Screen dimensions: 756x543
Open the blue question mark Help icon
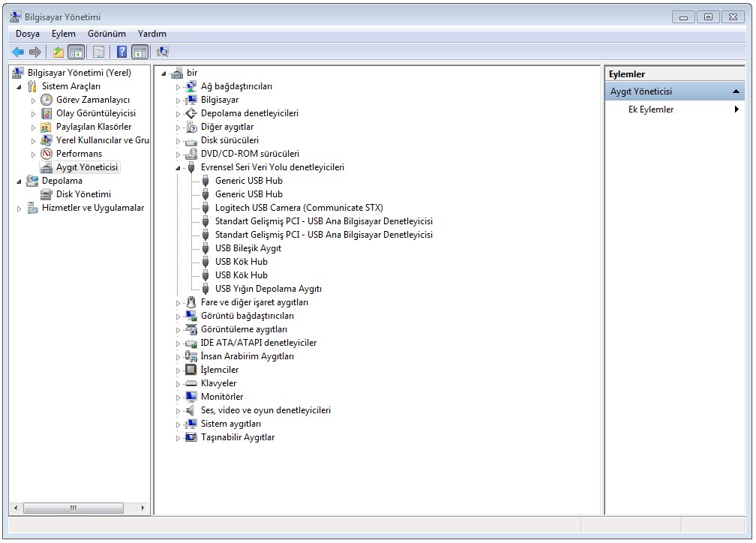[x=121, y=52]
